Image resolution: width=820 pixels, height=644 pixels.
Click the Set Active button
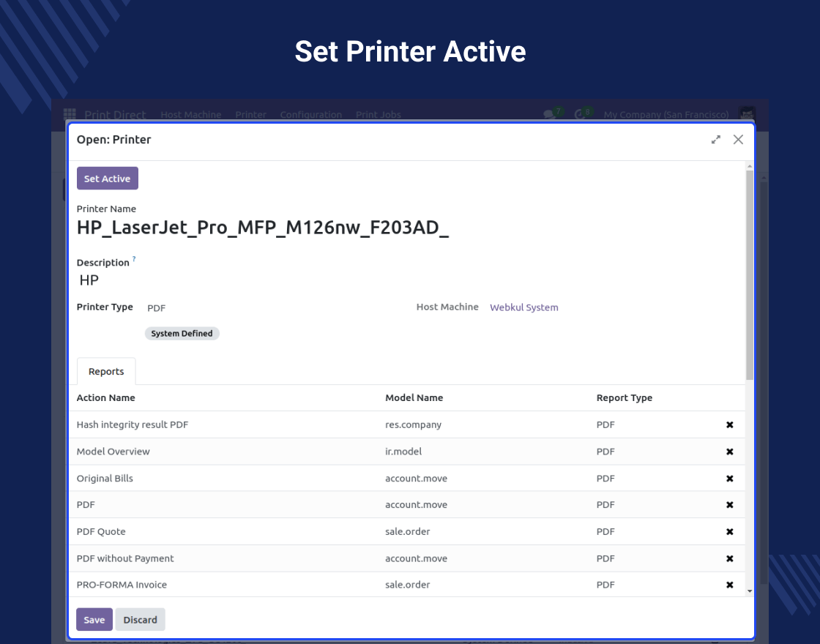[x=107, y=178]
